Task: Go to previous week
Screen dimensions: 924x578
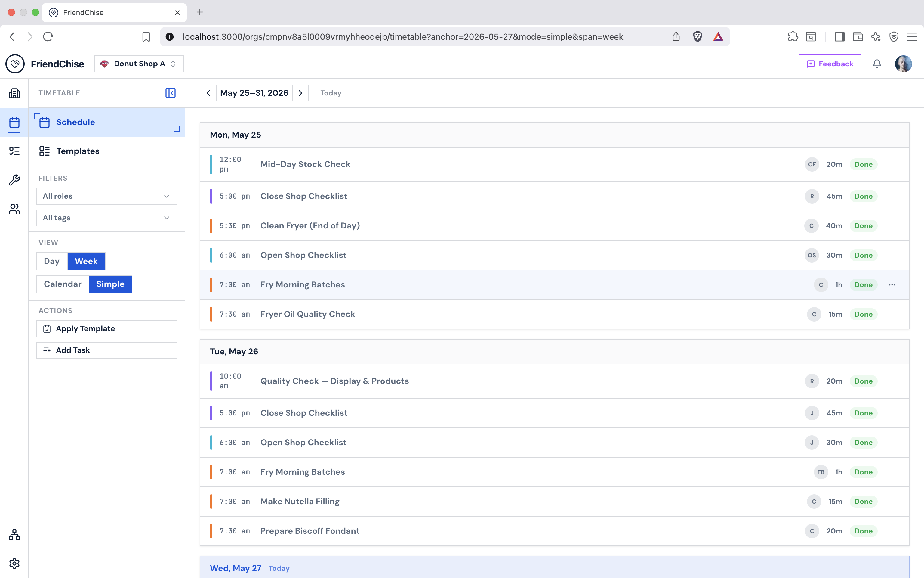Action: 208,93
